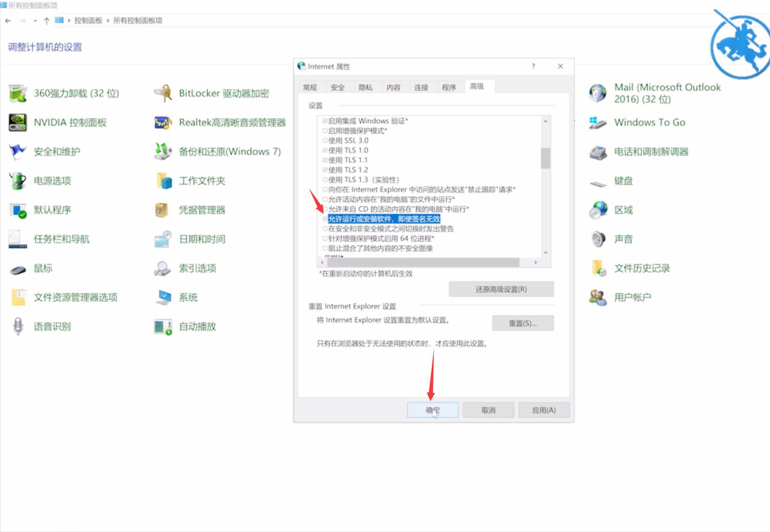Open 声音 speaker icon
The height and width of the screenshot is (532, 770).
coord(598,239)
